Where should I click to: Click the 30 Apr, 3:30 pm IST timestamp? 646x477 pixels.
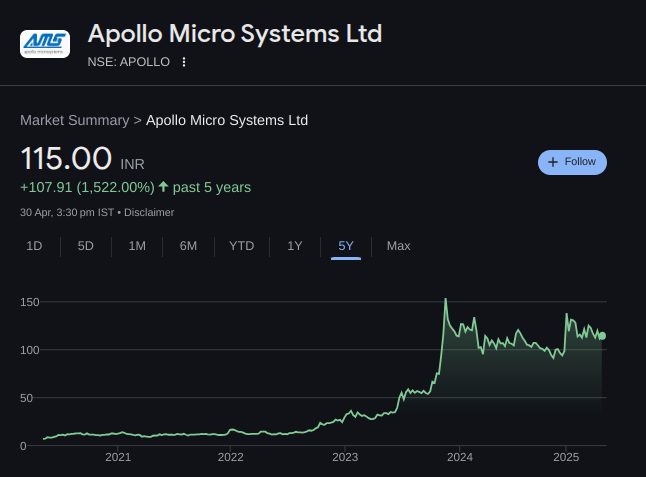coord(67,213)
